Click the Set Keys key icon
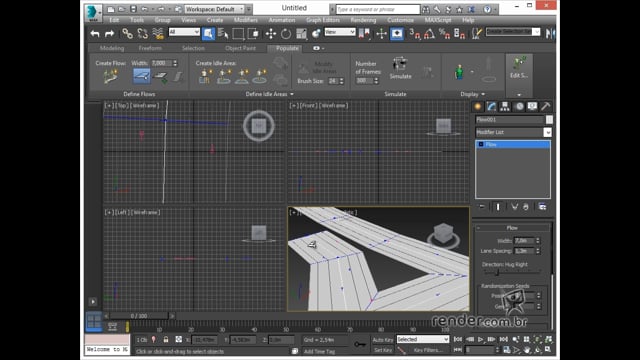The height and width of the screenshot is (360, 640). tap(360, 344)
